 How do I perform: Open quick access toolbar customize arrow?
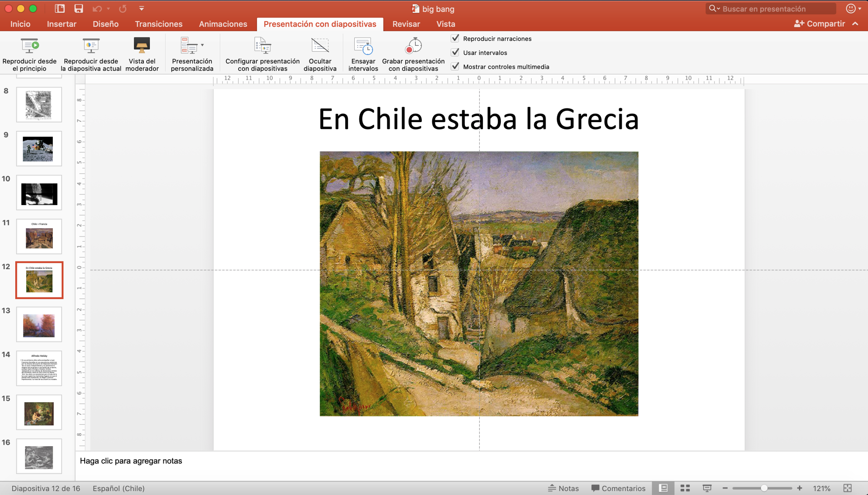coord(141,8)
